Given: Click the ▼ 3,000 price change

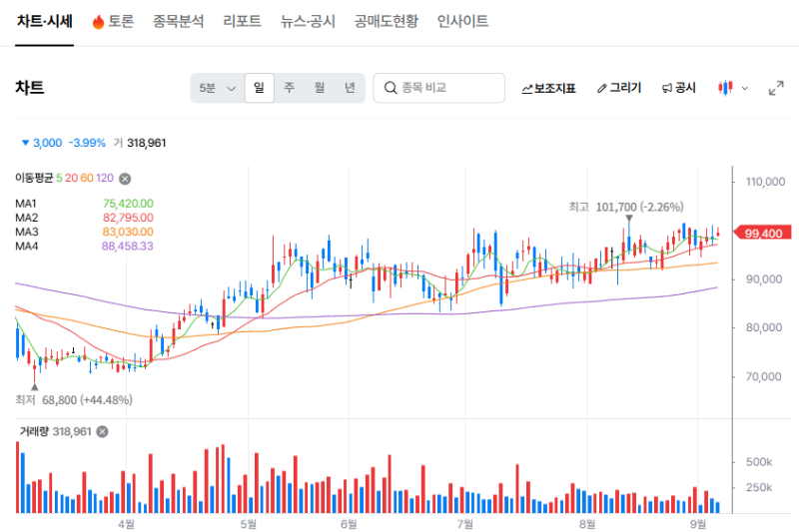Looking at the screenshot, I should (x=42, y=143).
